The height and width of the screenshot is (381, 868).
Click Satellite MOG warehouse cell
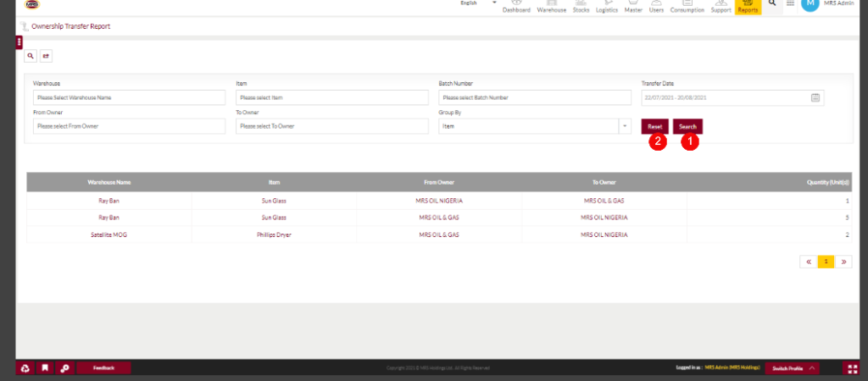pyautogui.click(x=109, y=235)
